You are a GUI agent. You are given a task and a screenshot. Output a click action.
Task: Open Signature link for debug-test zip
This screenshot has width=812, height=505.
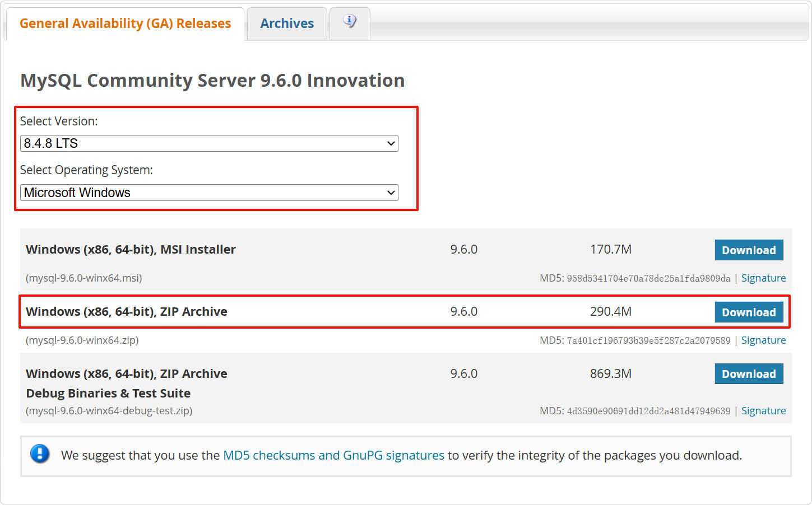point(763,411)
